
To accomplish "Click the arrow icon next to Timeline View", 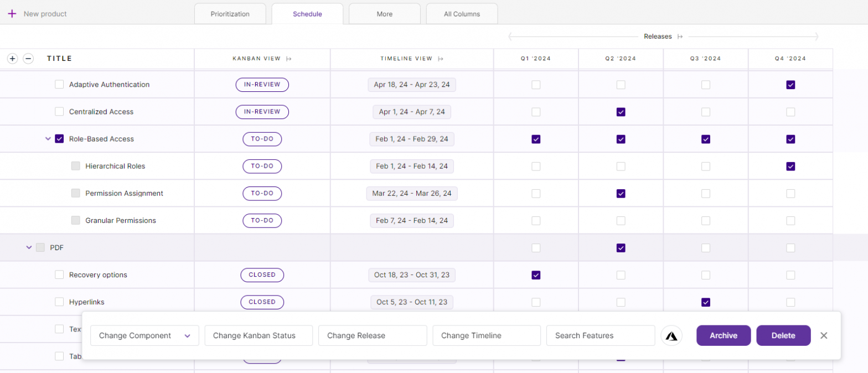I will point(441,59).
